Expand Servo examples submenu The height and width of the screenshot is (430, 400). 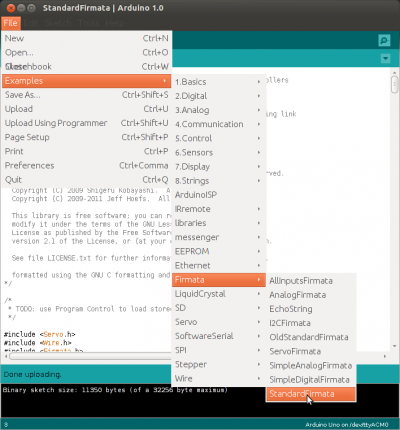219,322
